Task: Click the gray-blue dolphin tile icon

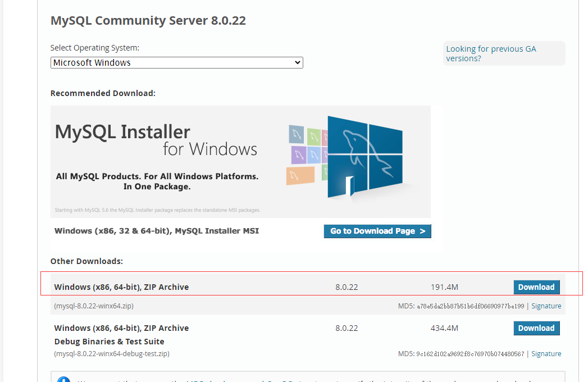Action: [297, 134]
